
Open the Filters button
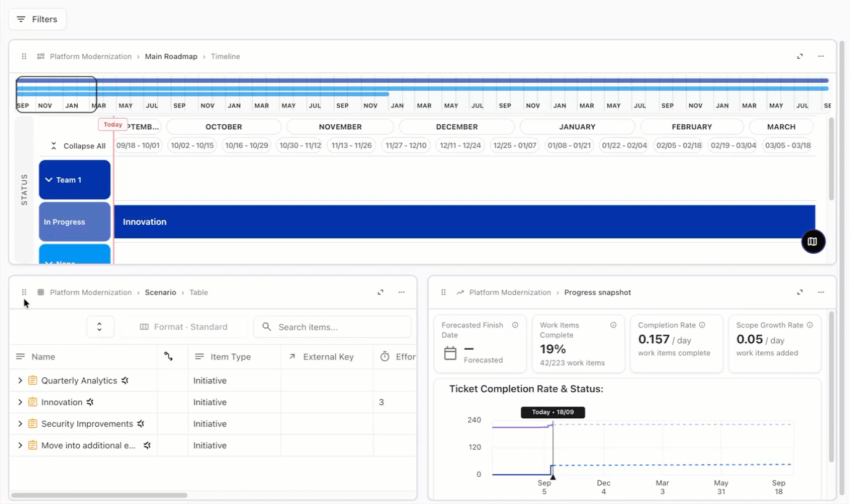37,19
